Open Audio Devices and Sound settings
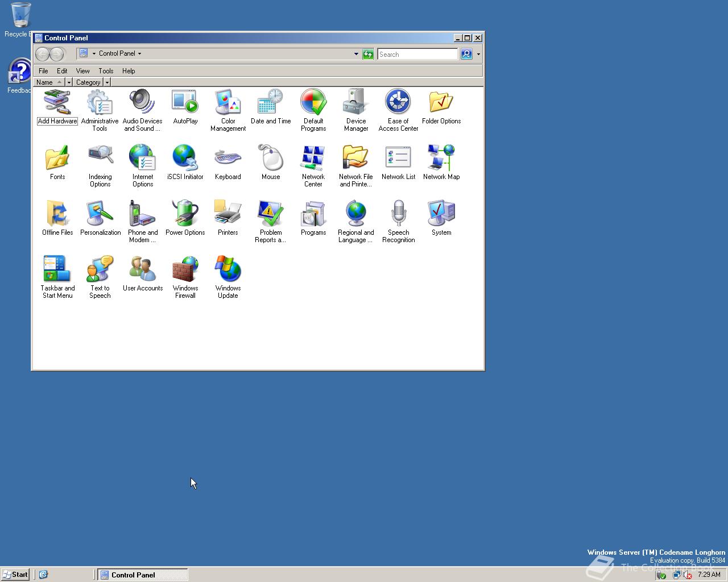The height and width of the screenshot is (582, 728). pos(143,110)
